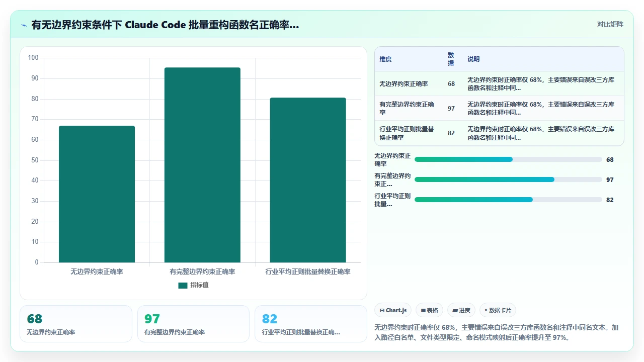
Task: Click the progress value 68 at bar end
Action: pyautogui.click(x=610, y=160)
